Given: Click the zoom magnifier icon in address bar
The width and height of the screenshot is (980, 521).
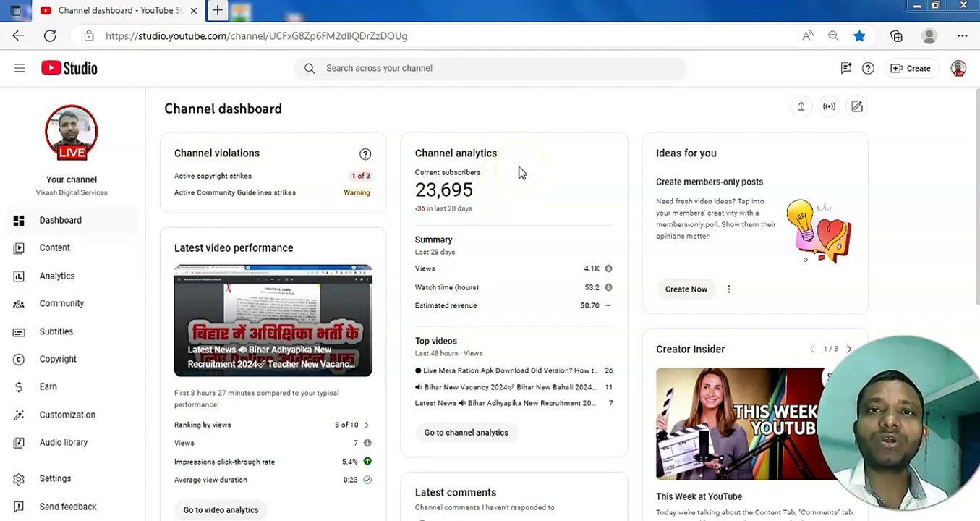Looking at the screenshot, I should 833,35.
